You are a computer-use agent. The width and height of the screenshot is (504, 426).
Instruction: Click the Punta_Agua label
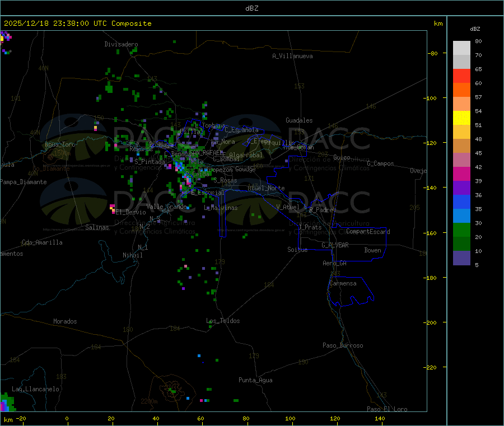255,381
